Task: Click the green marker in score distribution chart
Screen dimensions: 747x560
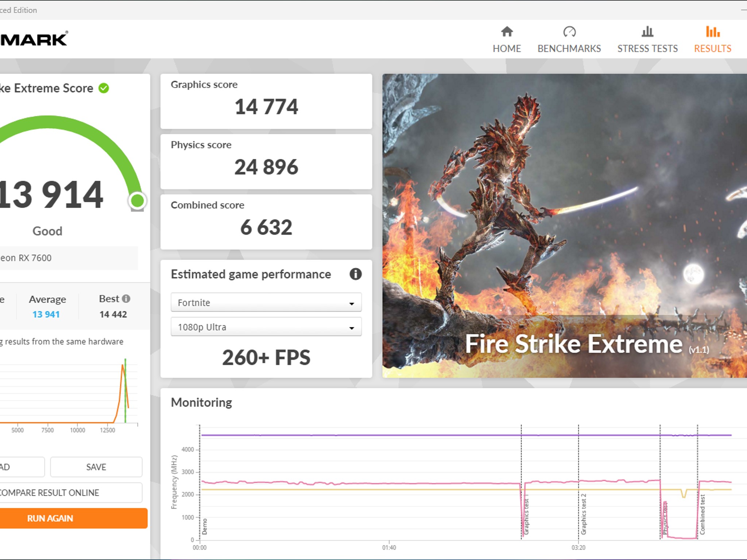Action: point(125,390)
